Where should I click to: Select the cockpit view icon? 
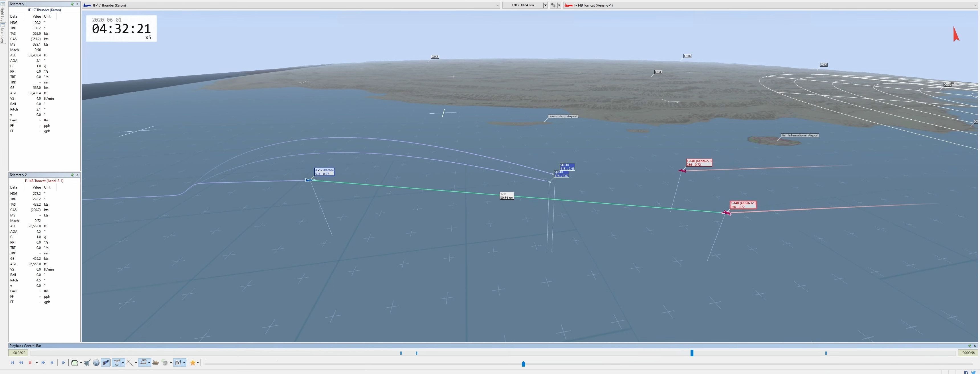pos(75,363)
